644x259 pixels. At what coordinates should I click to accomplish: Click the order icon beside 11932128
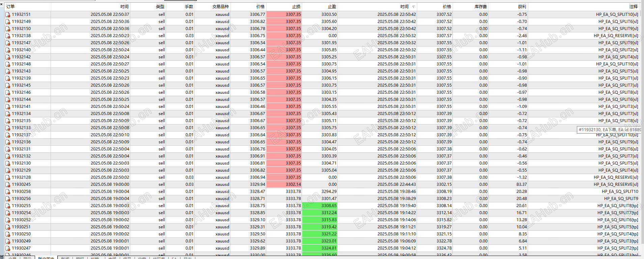[8, 177]
